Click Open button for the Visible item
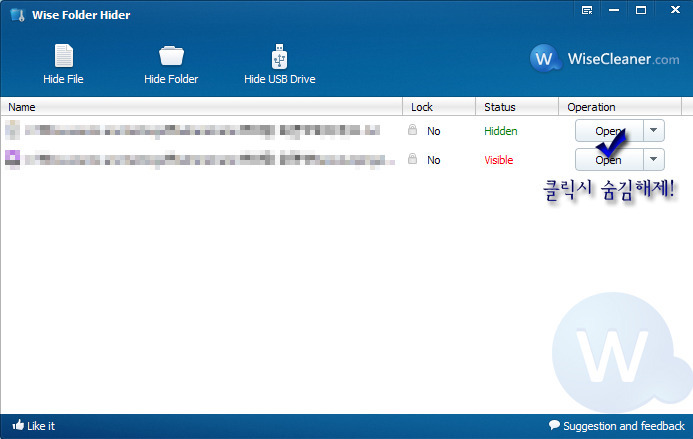Screen dimensions: 693x439 (609, 160)
